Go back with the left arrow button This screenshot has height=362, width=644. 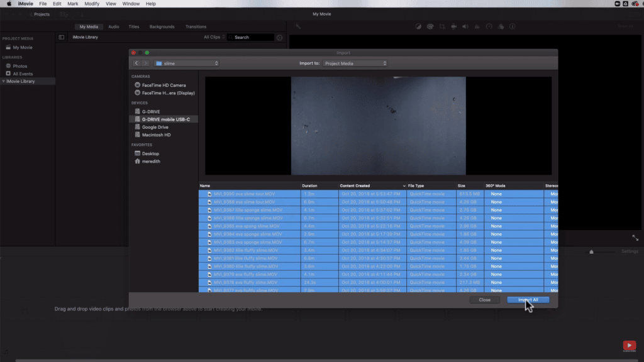136,63
